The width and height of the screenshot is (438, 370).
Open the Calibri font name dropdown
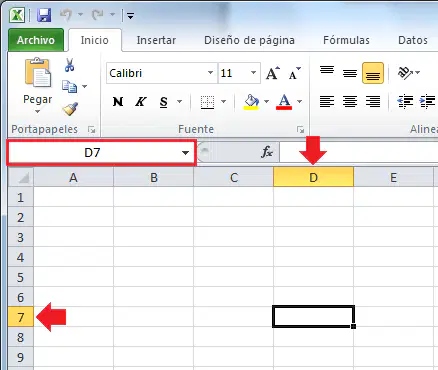210,73
